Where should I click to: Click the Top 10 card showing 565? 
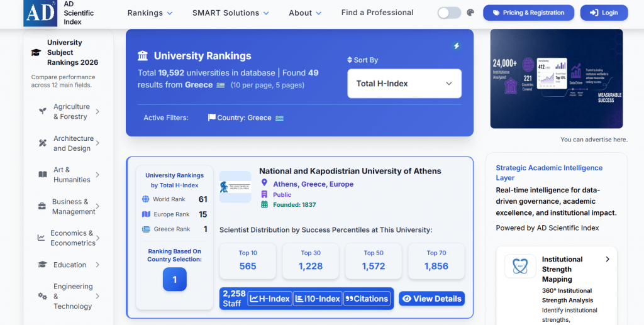(248, 261)
